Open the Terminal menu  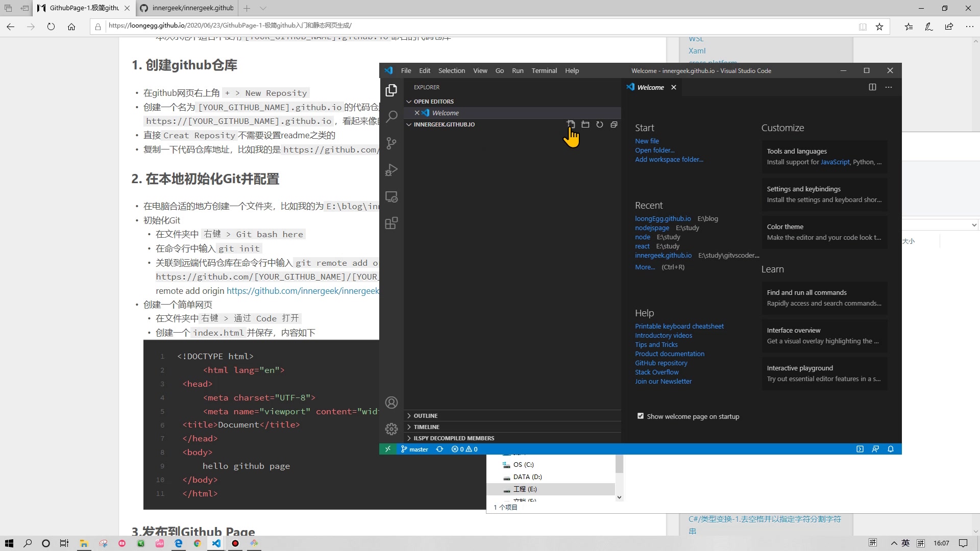tap(544, 70)
